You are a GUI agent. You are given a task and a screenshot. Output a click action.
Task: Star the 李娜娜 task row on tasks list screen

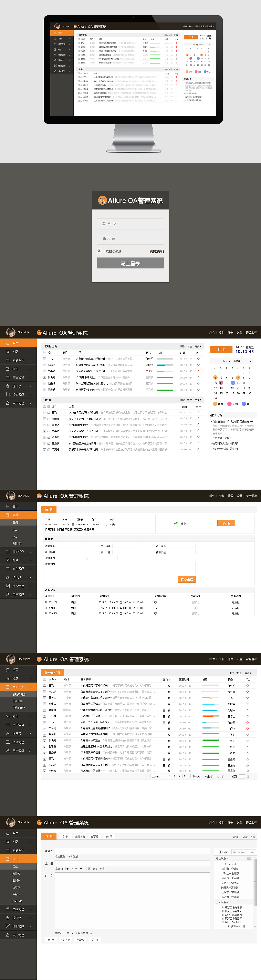pyautogui.click(x=247, y=771)
